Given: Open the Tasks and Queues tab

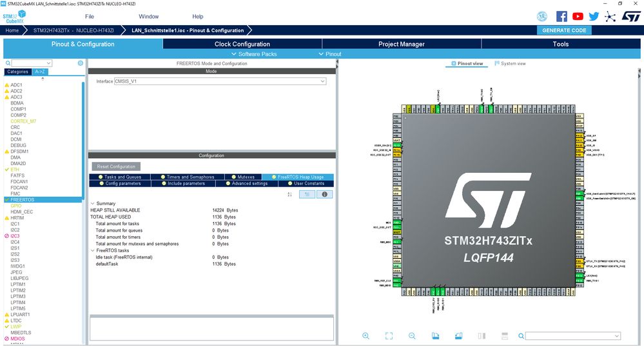Looking at the screenshot, I should pos(119,177).
